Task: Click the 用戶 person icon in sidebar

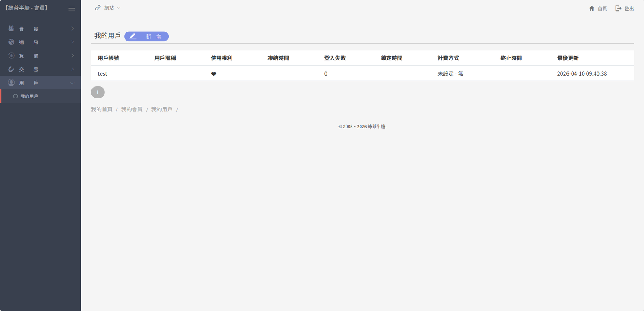Action: coord(11,83)
